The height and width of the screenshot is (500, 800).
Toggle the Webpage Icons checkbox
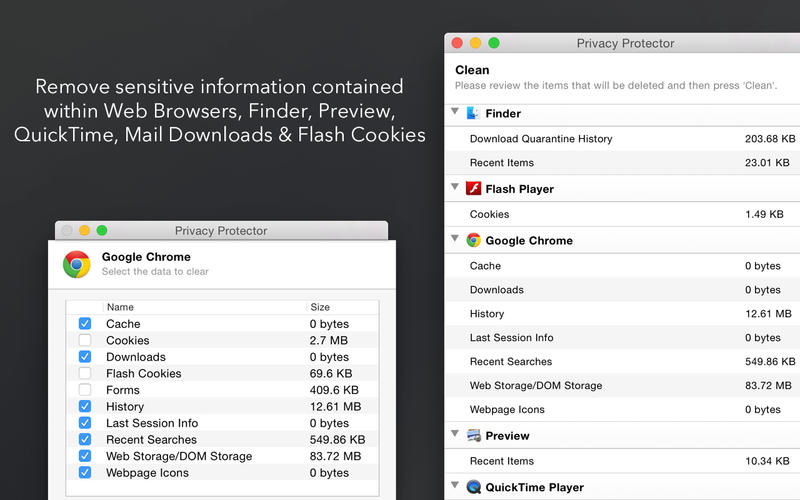tap(85, 472)
